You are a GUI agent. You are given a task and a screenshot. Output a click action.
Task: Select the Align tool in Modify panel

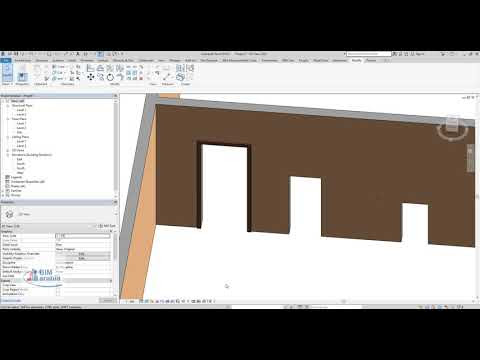(90, 68)
